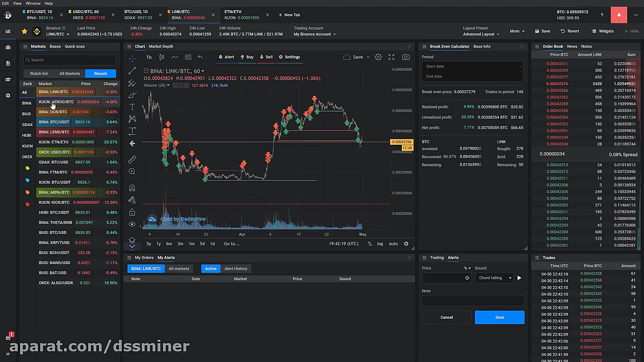Toggle stay in drawing mode pencil-lock
The image size is (644, 362).
tap(132, 200)
